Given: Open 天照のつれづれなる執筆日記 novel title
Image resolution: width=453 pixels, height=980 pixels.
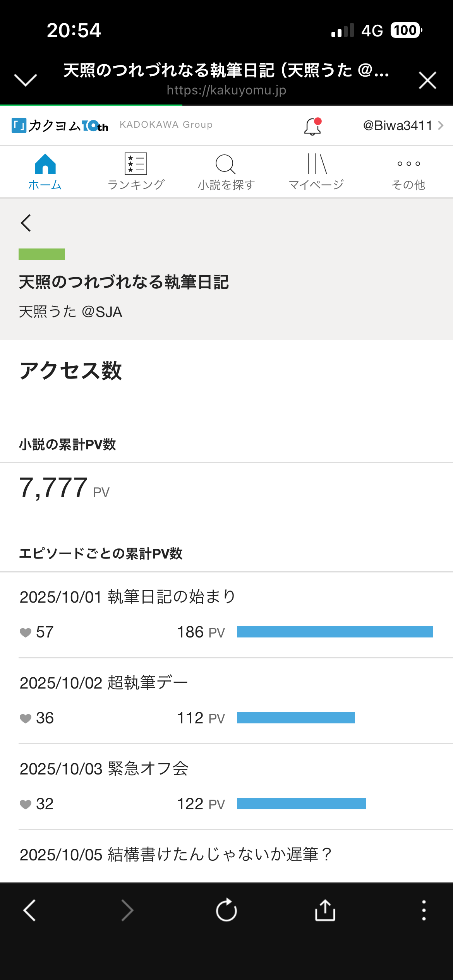Looking at the screenshot, I should pyautogui.click(x=124, y=282).
